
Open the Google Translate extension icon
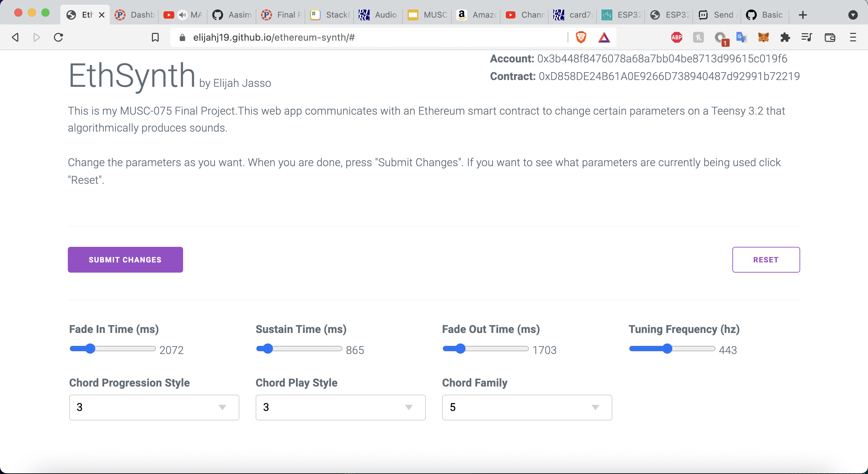(x=742, y=37)
